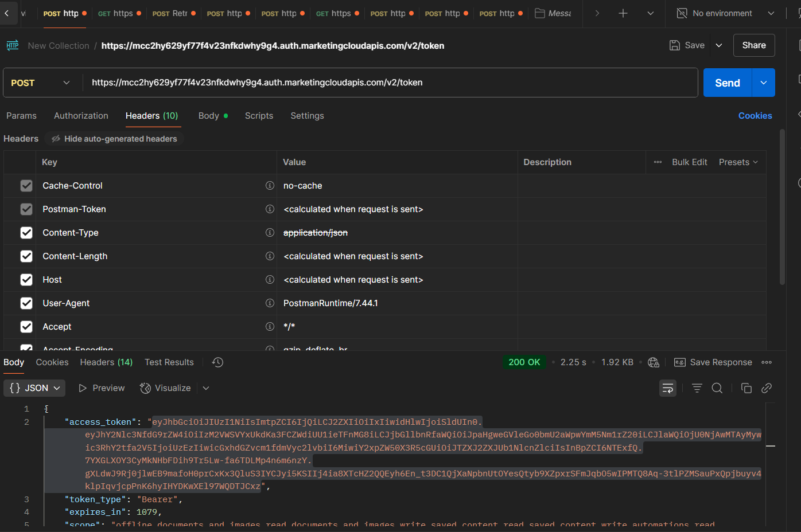Toggle line wrapping in the response body

coord(667,388)
